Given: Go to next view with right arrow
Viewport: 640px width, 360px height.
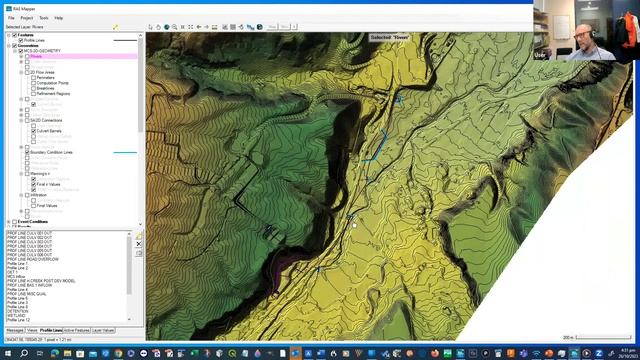Looking at the screenshot, I should [x=207, y=27].
